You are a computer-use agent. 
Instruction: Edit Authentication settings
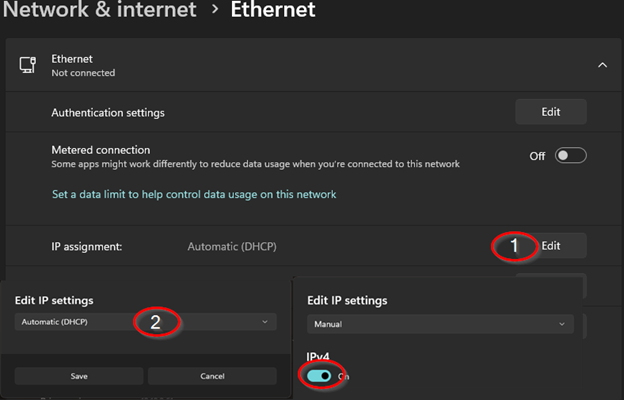tap(550, 112)
